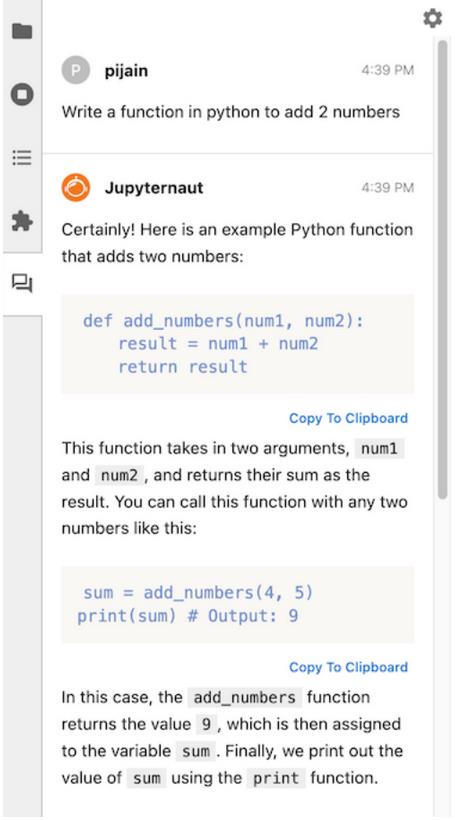
Task: Click the pijain message timestamp 4:39 PM
Action: tap(388, 70)
